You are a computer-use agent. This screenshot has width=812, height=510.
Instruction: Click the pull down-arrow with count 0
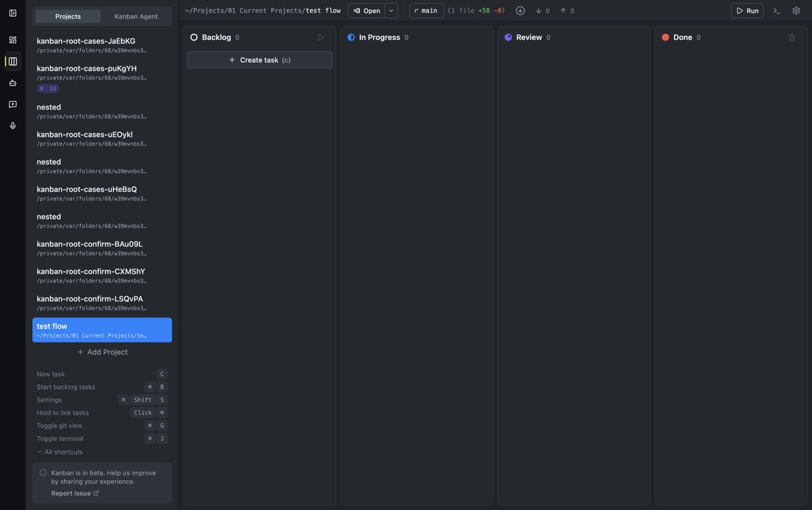point(542,11)
